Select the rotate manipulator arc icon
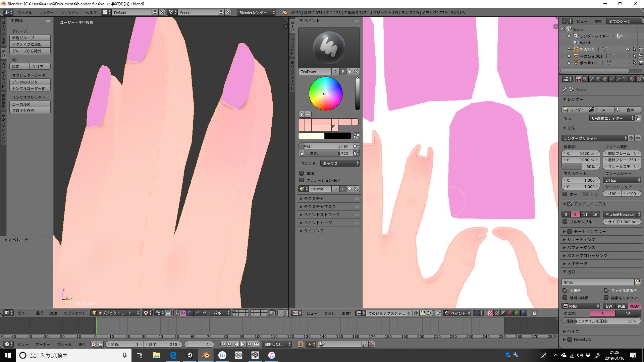 (190, 313)
